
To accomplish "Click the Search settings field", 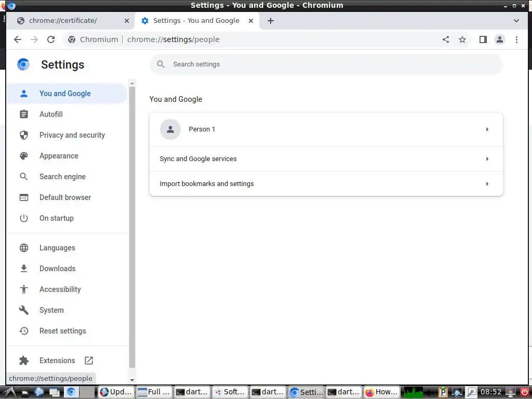I will (326, 64).
